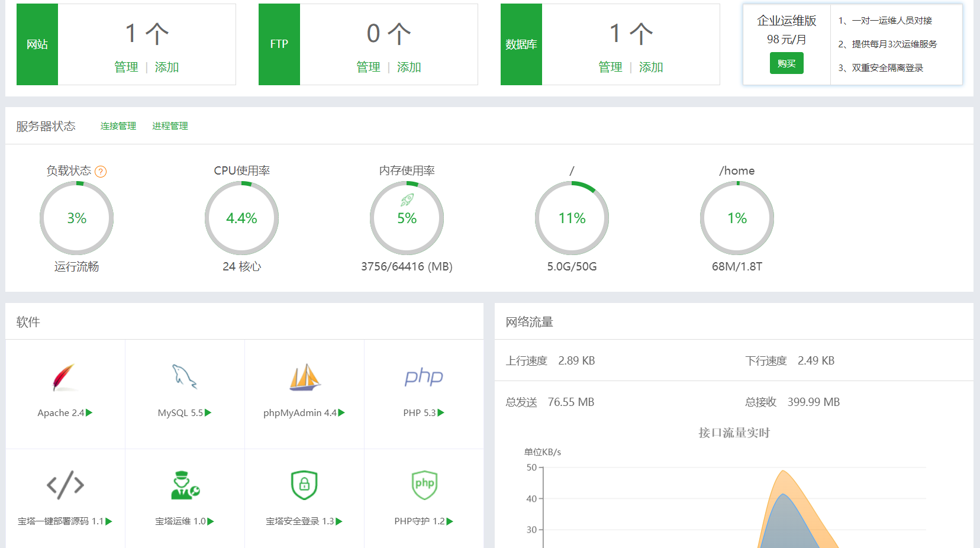Click the CPU使用率 4.4% gauge
Image resolution: width=980 pixels, height=548 pixels.
pyautogui.click(x=241, y=218)
